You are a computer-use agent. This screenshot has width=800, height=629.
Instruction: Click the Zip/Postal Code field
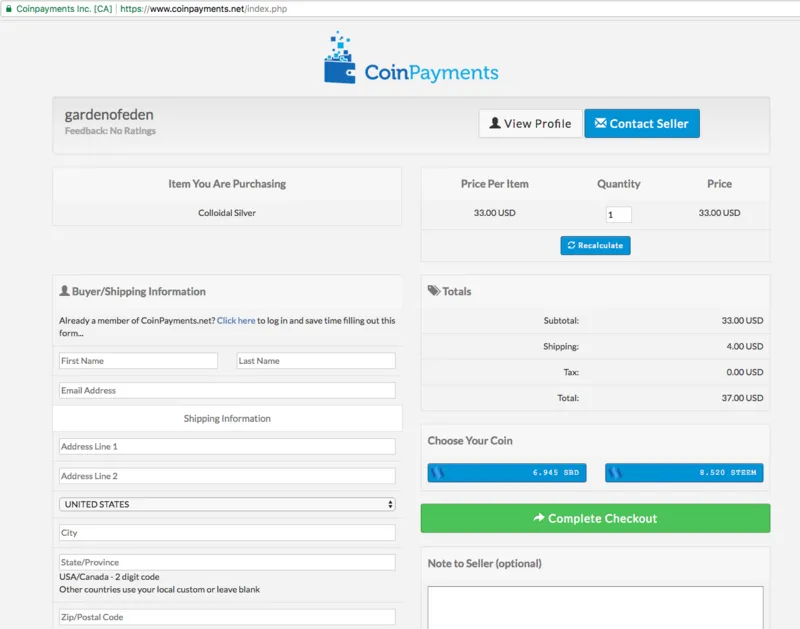[227, 617]
